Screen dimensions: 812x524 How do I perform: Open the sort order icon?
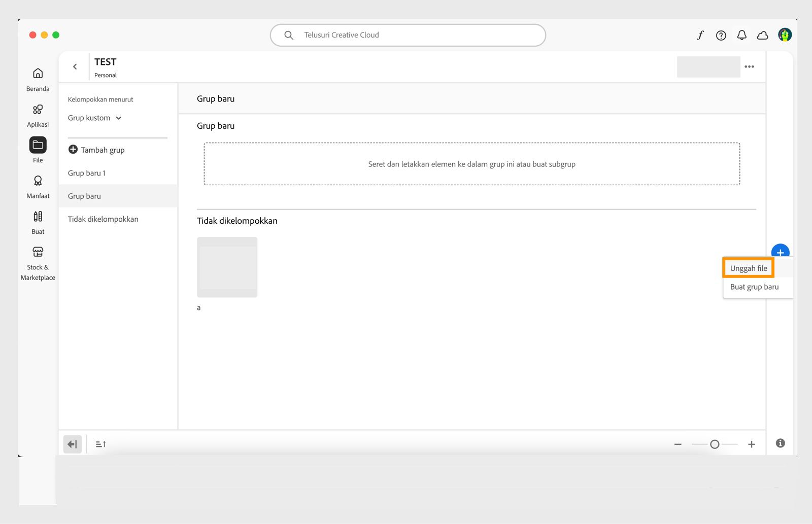click(101, 444)
